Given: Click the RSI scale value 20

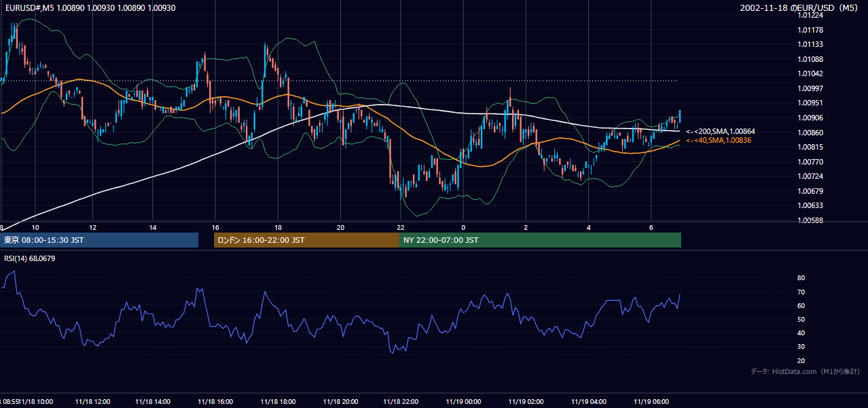Looking at the screenshot, I should (x=801, y=360).
